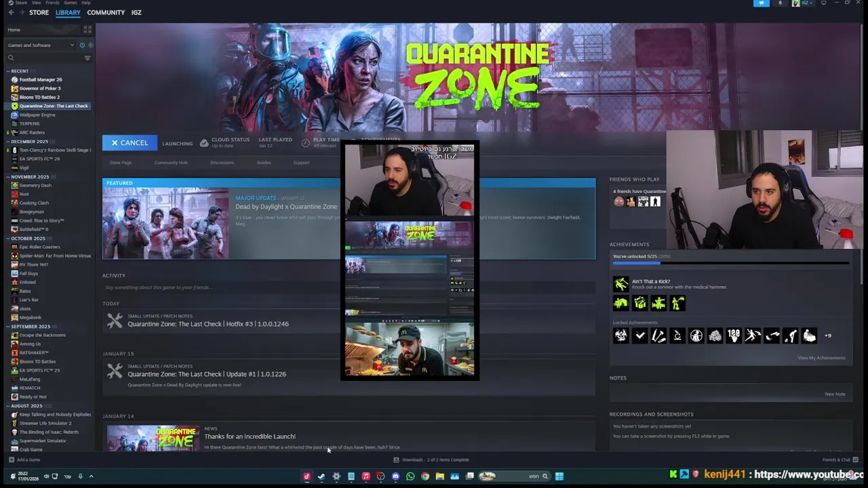Open Add a Game button
Viewport: 868px width, 488px height.
24,460
